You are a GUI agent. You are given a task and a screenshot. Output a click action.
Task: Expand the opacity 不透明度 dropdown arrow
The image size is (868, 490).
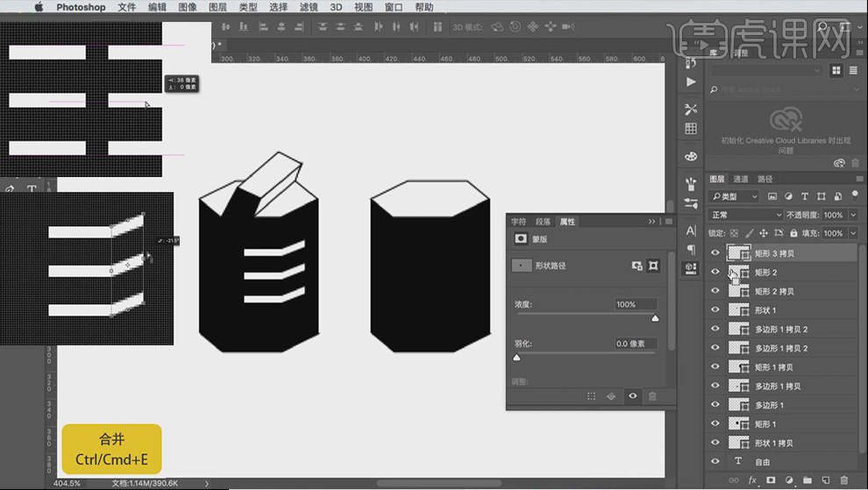(852, 215)
